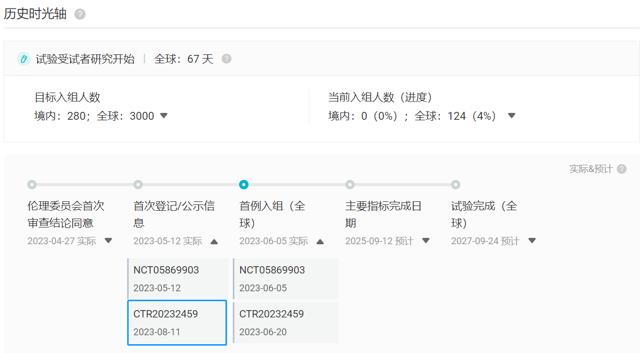Click the 主要指标完成日期 timeline node
The width and height of the screenshot is (644, 353).
[350, 185]
